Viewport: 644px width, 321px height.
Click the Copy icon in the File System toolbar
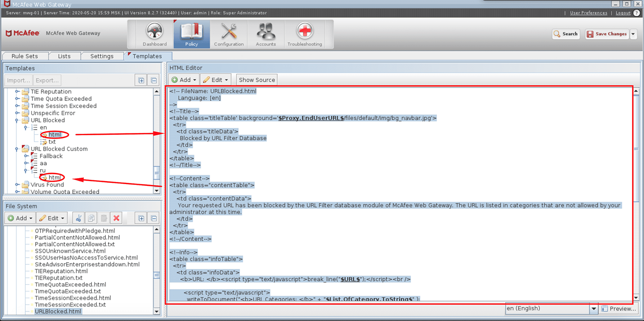coord(91,218)
